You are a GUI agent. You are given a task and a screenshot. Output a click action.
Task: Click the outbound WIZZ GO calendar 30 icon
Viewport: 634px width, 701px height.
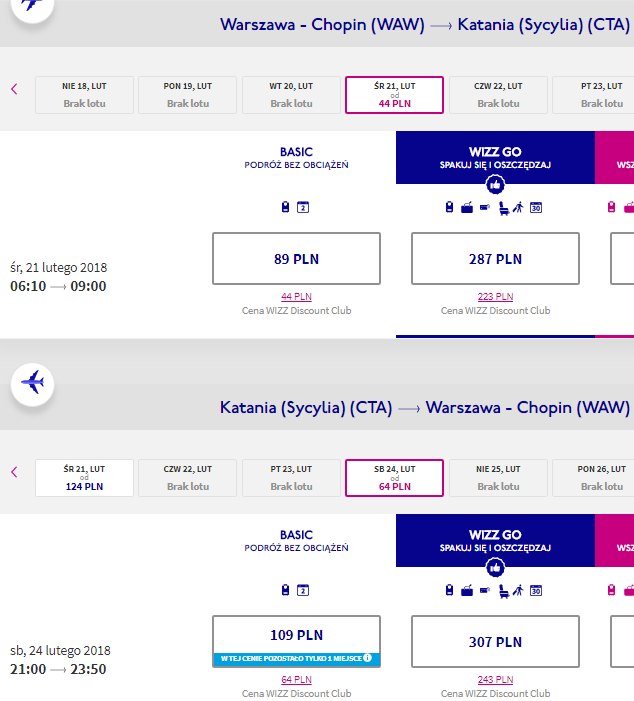pos(536,207)
